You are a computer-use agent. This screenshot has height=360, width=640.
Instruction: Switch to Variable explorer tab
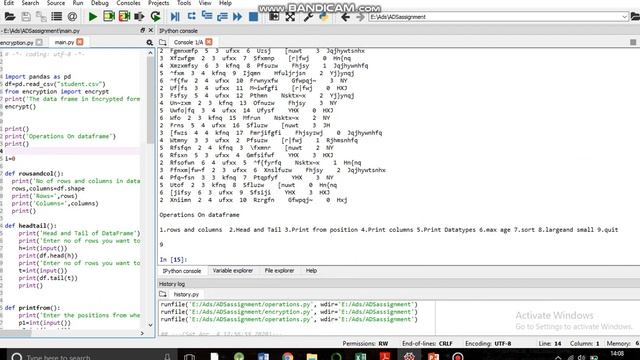tap(233, 271)
